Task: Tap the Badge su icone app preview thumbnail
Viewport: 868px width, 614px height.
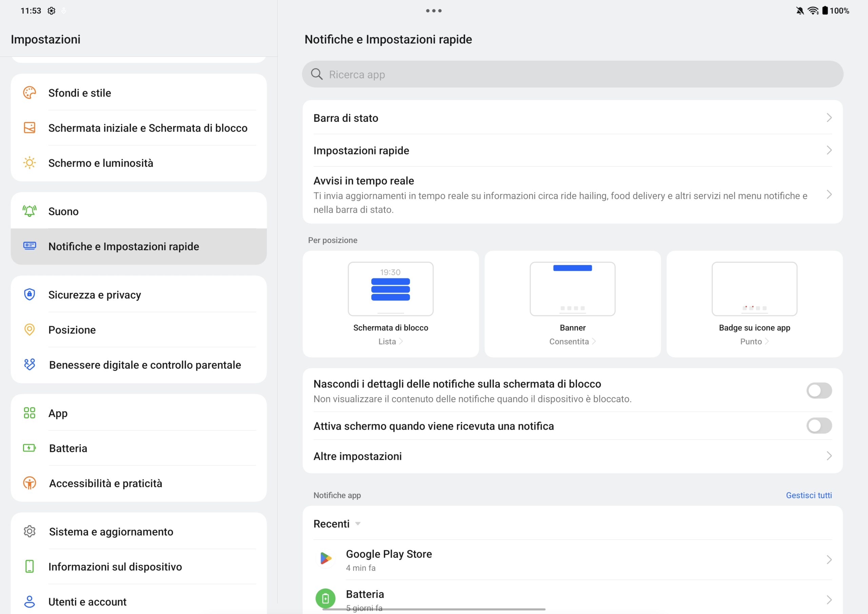Action: pyautogui.click(x=755, y=289)
